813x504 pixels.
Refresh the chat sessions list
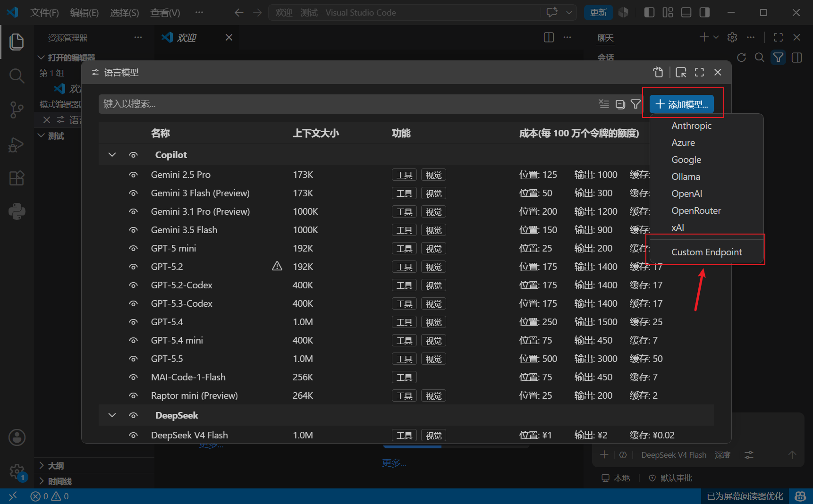(x=741, y=58)
